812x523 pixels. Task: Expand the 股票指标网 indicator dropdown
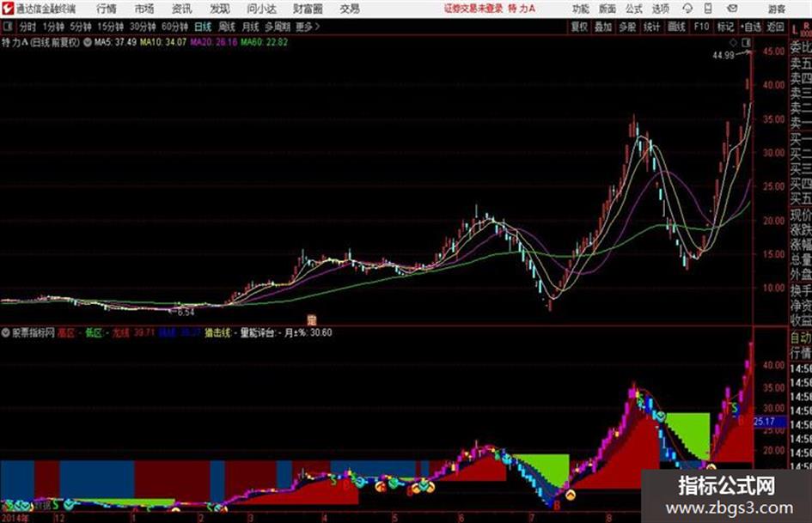[6, 333]
